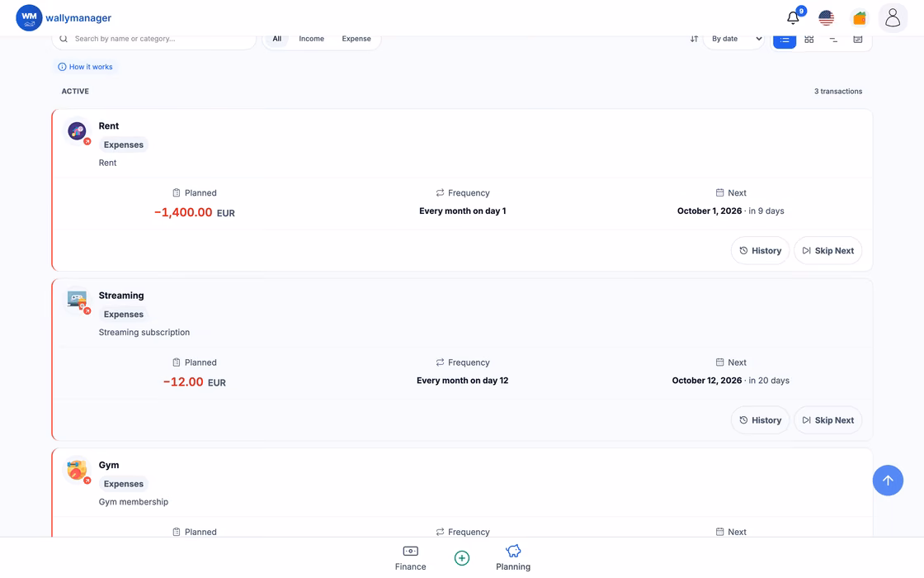Open History for Rent
The height and width of the screenshot is (578, 924).
pos(760,251)
